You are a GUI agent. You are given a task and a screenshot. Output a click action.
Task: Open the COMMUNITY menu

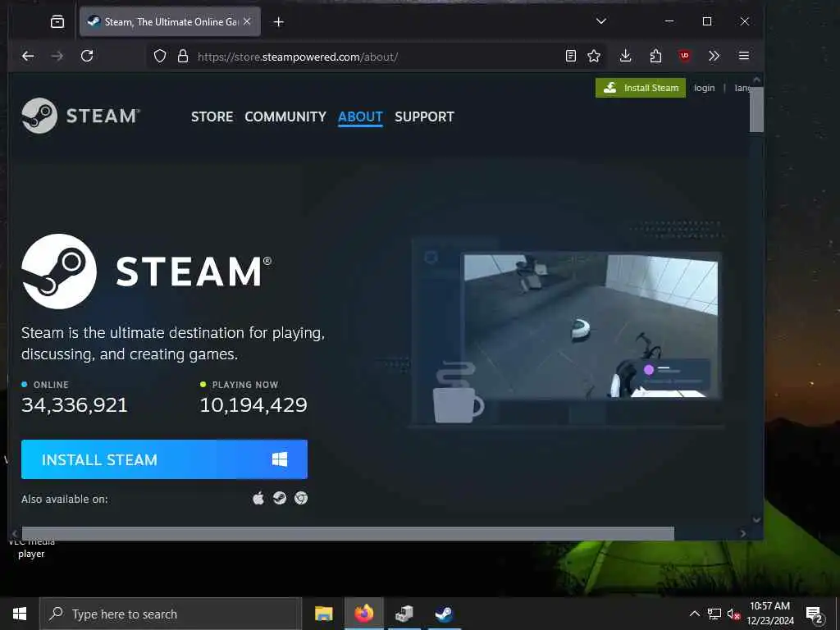[285, 116]
